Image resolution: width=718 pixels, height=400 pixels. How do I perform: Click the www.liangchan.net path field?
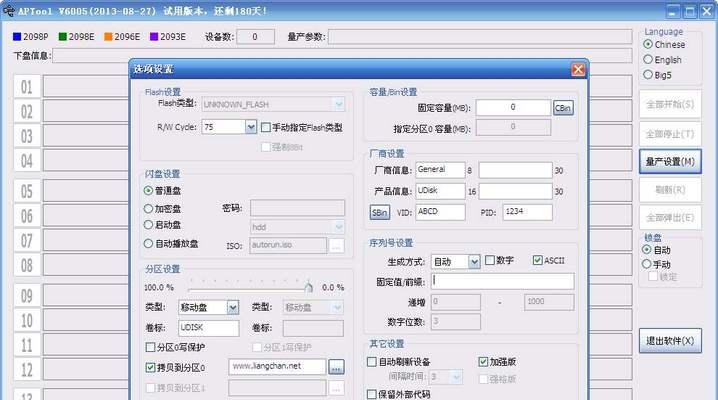pos(277,367)
